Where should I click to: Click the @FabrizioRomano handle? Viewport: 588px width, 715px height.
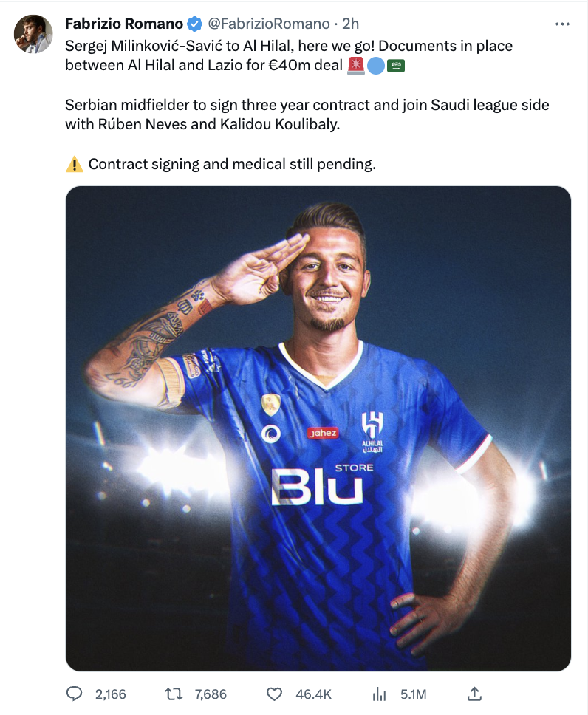click(x=269, y=24)
